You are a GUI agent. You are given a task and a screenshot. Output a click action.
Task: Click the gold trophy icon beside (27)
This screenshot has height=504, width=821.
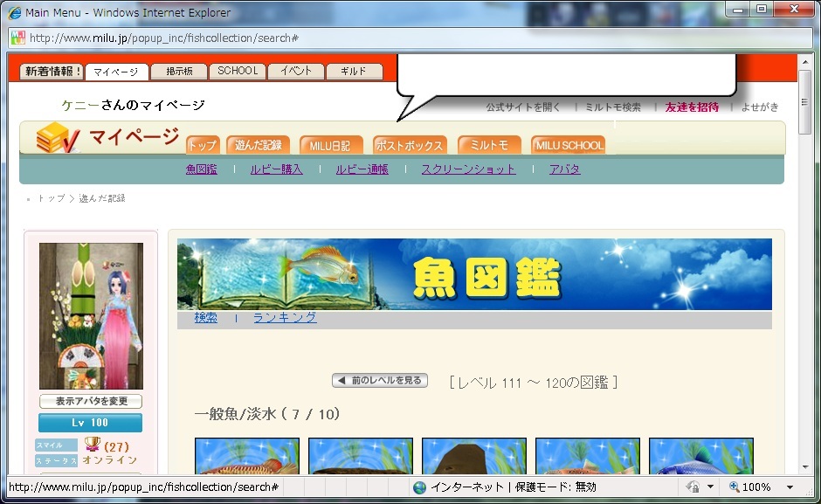[x=93, y=445]
